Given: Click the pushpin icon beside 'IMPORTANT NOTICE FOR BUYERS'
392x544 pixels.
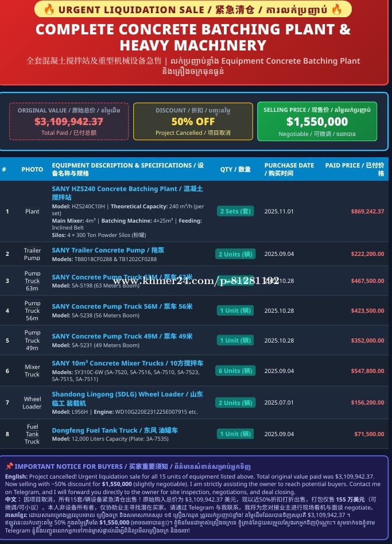Looking at the screenshot, I should (x=9, y=466).
